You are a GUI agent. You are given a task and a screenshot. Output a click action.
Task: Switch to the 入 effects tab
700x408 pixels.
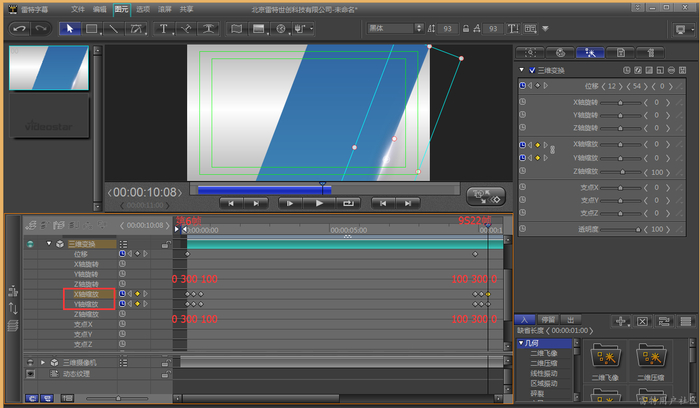click(x=523, y=320)
